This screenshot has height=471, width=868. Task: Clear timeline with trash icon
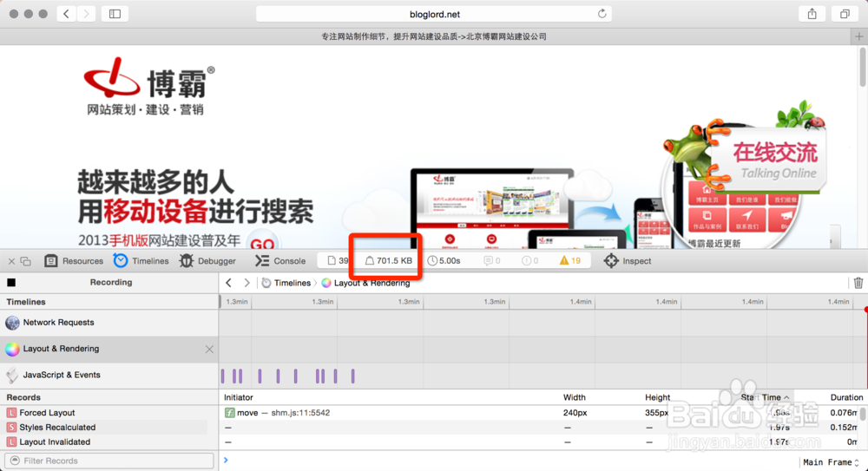858,283
